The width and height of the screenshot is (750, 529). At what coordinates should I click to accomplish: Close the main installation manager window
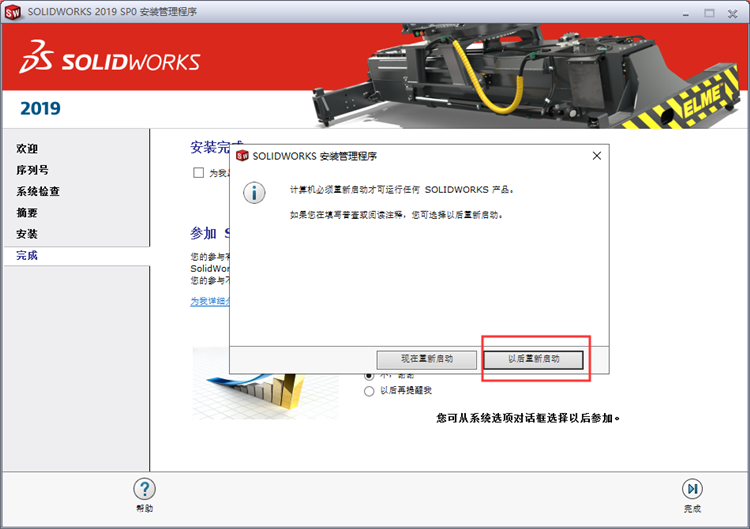click(x=732, y=13)
